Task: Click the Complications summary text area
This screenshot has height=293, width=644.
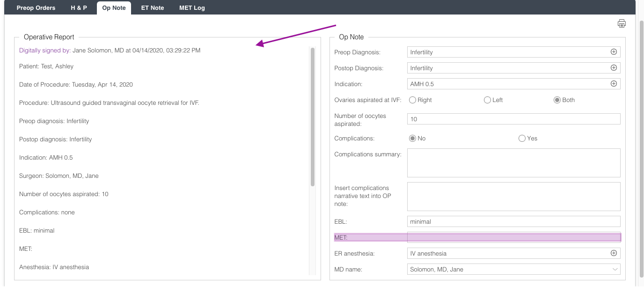Action: point(513,163)
